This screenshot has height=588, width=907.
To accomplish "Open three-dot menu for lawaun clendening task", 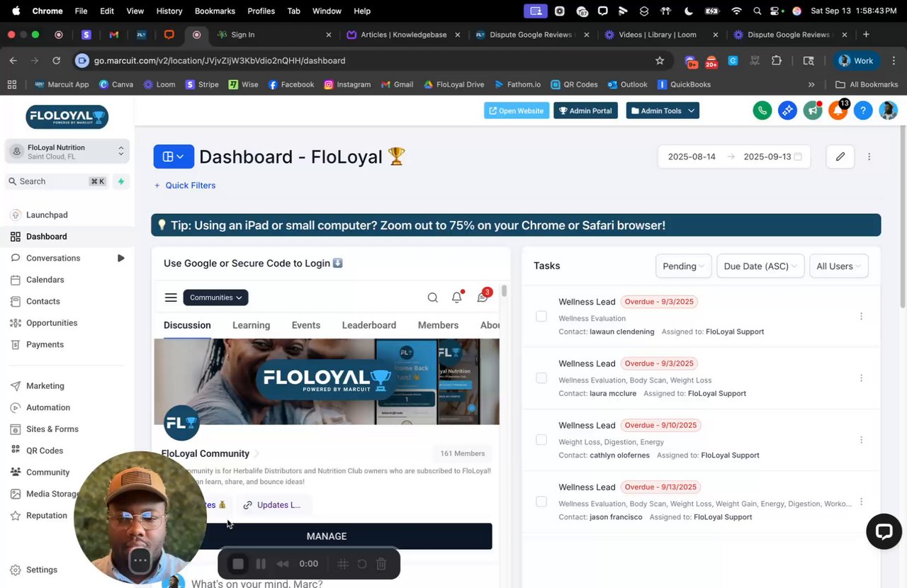I will (x=861, y=317).
